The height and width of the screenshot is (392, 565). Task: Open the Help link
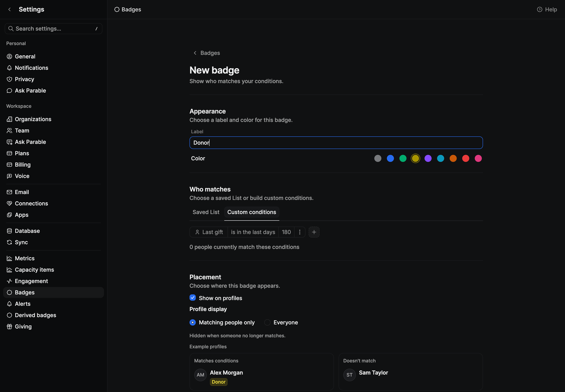(x=547, y=9)
